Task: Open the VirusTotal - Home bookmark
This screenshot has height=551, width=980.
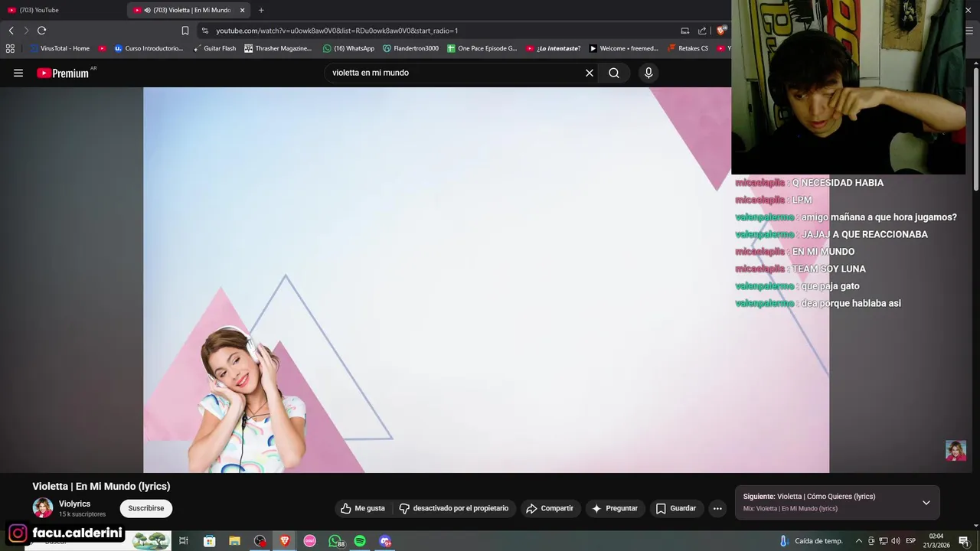Action: [60, 48]
